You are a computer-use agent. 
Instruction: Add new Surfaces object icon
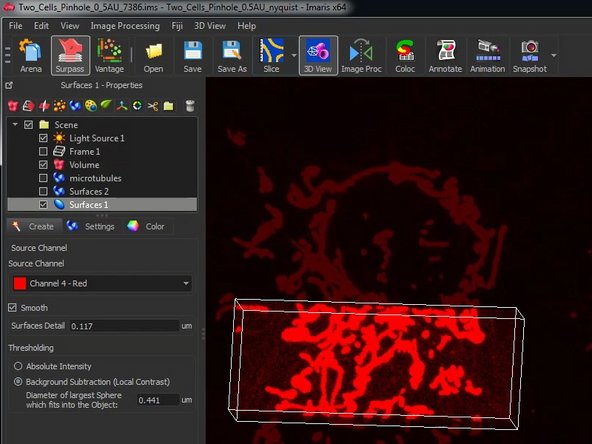click(x=75, y=106)
